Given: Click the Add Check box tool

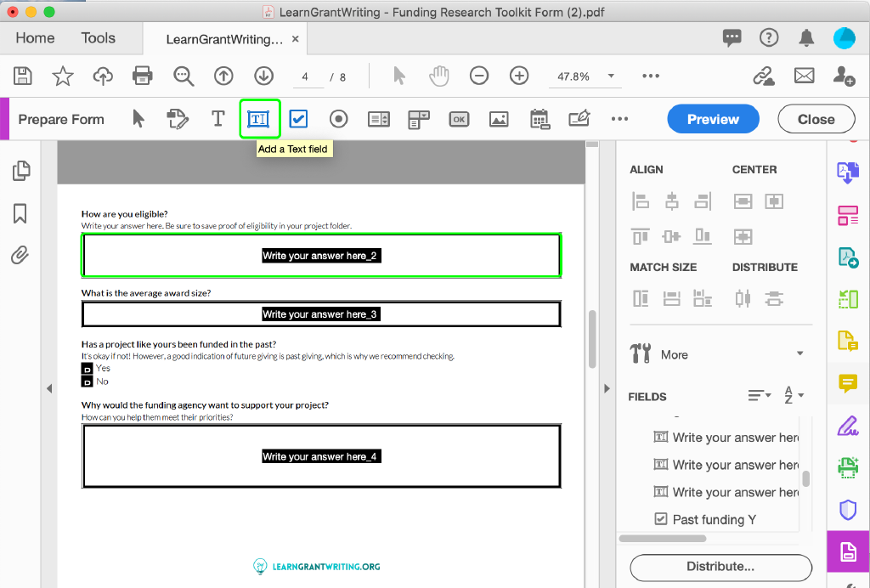Looking at the screenshot, I should click(x=298, y=119).
